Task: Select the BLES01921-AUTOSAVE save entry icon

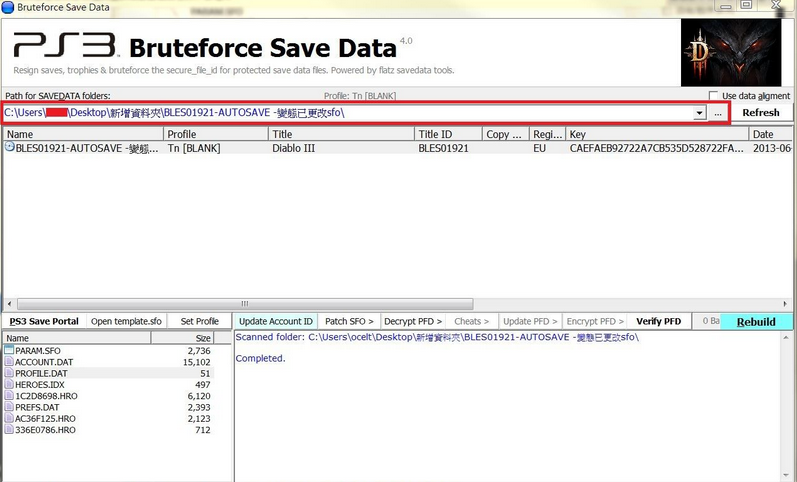Action: 10,147
